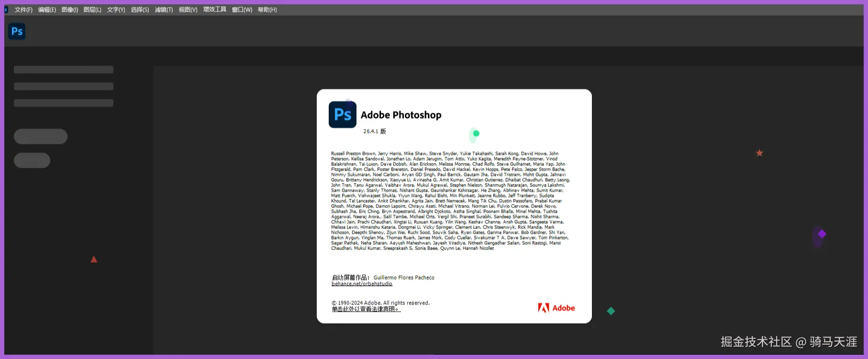Image resolution: width=868 pixels, height=359 pixels.
Task: Open the 编辑(E) menu
Action: coord(47,10)
